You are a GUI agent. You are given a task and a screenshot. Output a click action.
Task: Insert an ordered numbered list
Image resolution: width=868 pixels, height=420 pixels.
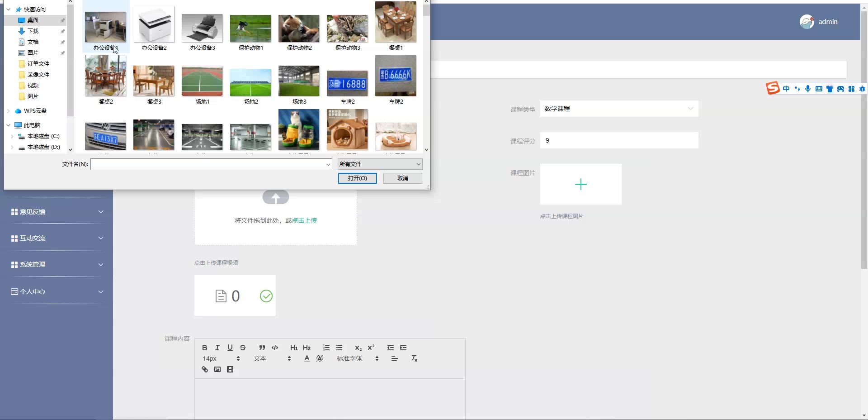pos(326,348)
